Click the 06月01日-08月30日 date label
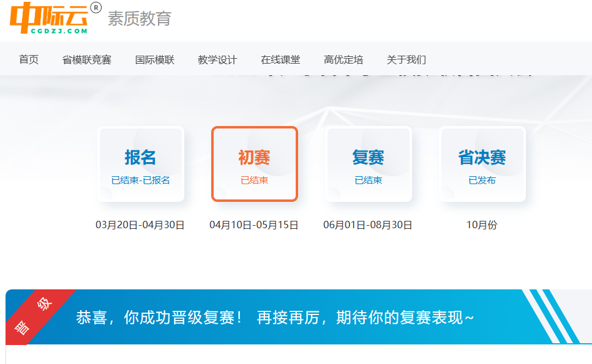Viewport: 592px width, 364px height. click(x=368, y=225)
